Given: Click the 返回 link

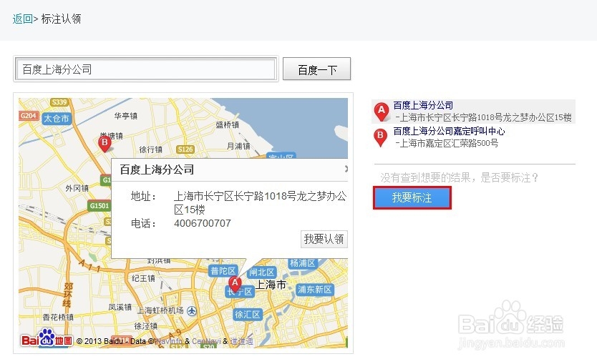Looking at the screenshot, I should coord(22,19).
